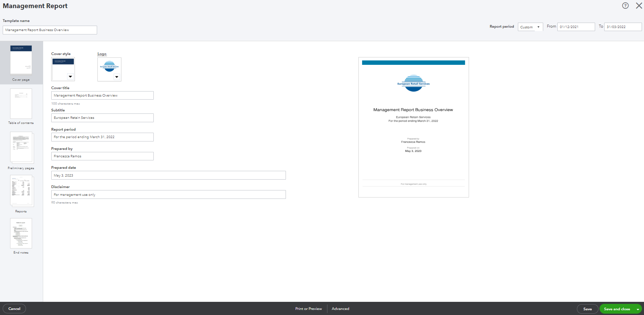Click the To date field
This screenshot has height=315, width=644.
pyautogui.click(x=623, y=27)
